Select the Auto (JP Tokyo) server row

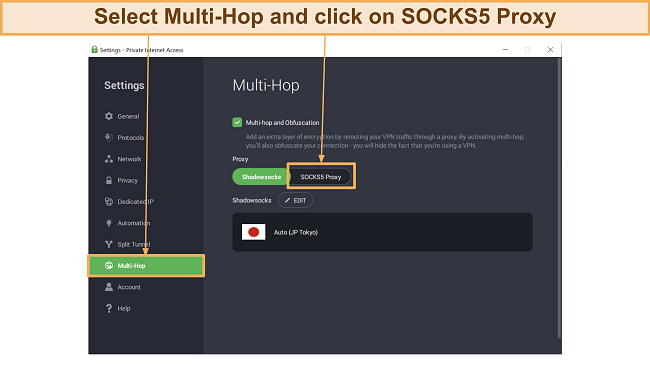(x=382, y=232)
